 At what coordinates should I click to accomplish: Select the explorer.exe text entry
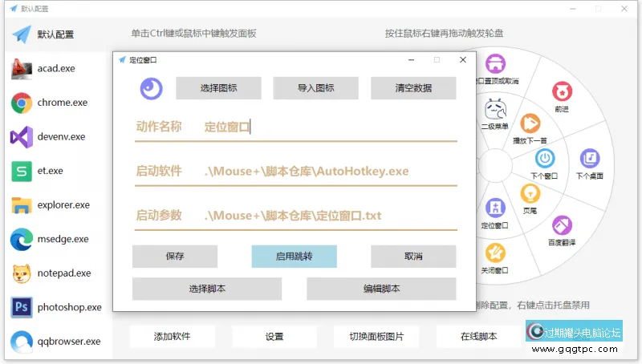click(63, 205)
